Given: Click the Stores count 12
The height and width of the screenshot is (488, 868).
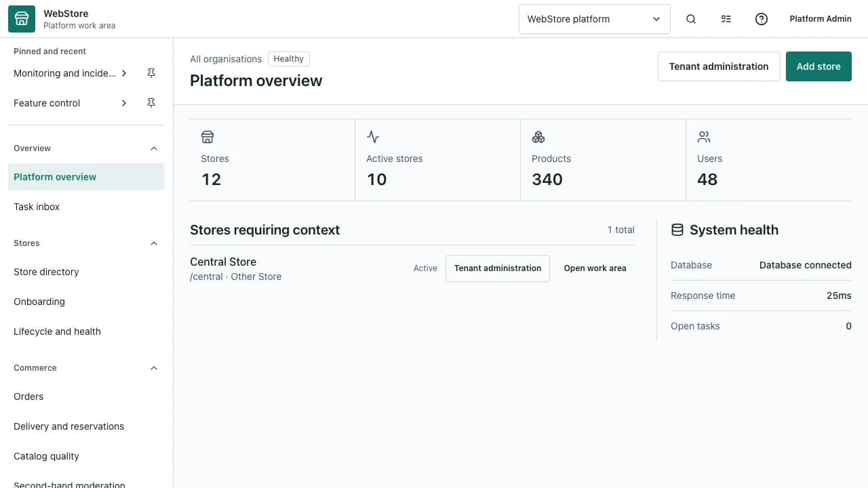Looking at the screenshot, I should click(x=211, y=180).
